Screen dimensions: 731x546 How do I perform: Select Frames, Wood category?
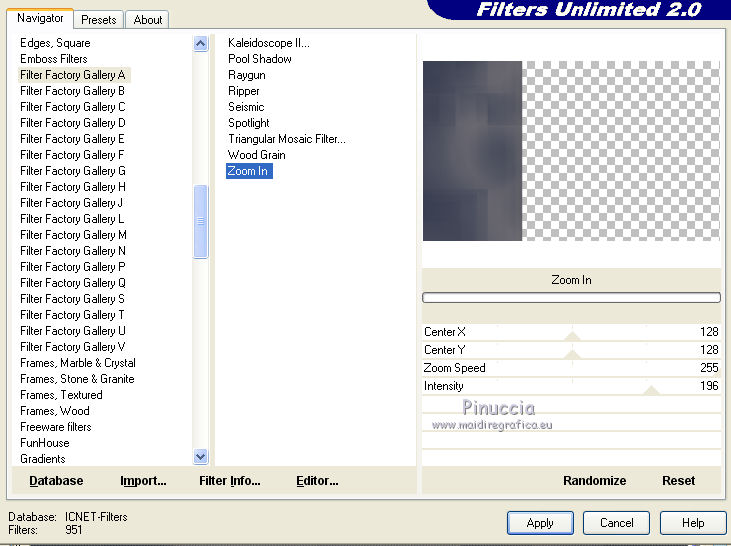(x=55, y=411)
